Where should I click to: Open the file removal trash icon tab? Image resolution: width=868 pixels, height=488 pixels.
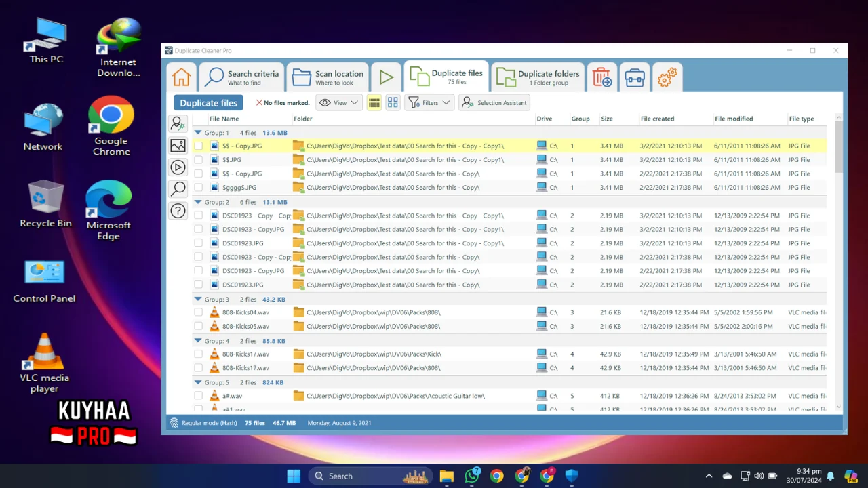pos(602,77)
